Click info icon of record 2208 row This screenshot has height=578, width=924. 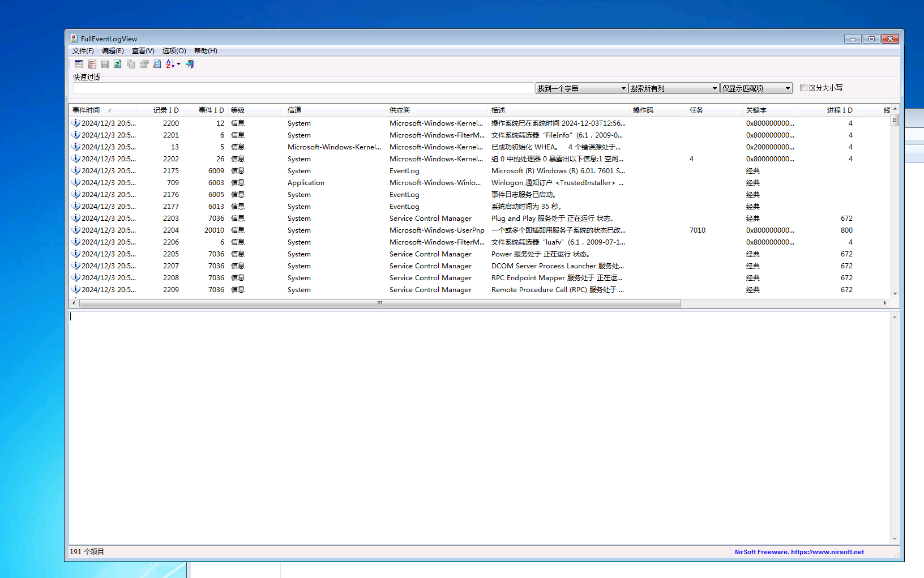point(76,277)
